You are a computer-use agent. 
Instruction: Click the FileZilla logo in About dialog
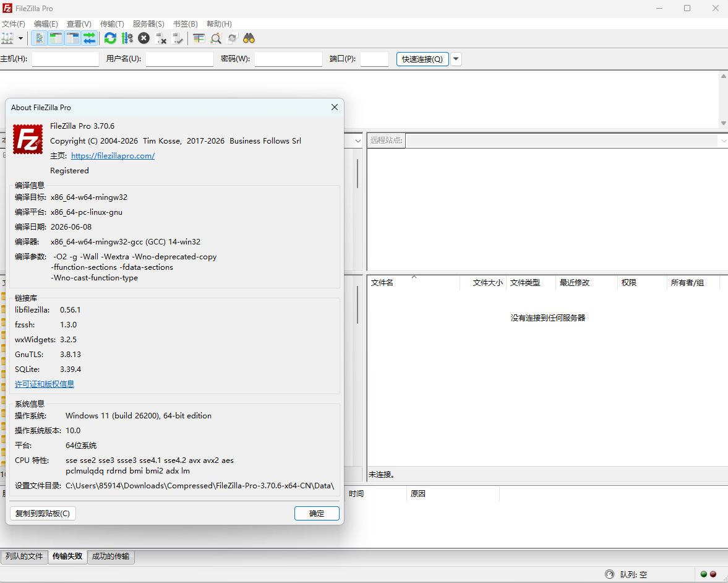(28, 139)
